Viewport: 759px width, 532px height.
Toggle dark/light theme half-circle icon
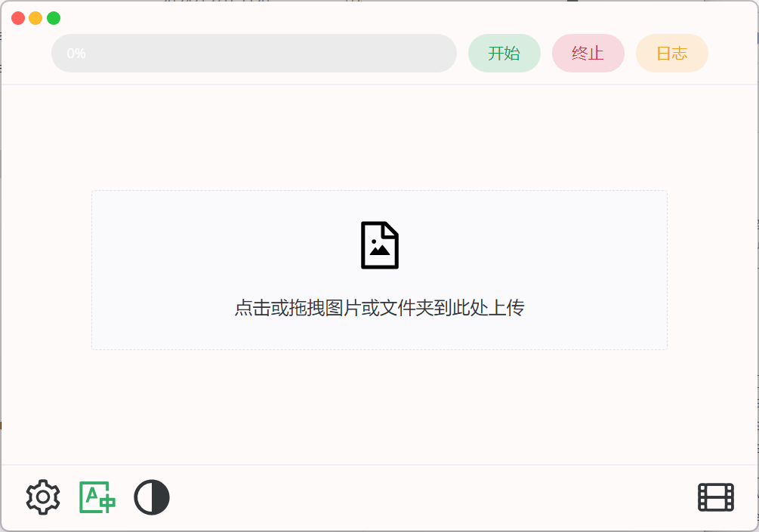click(x=152, y=497)
